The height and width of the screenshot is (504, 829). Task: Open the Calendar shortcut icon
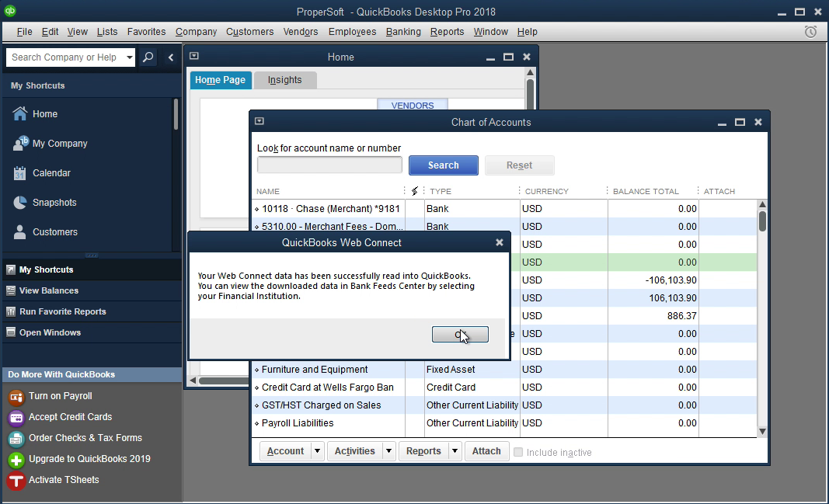(19, 172)
